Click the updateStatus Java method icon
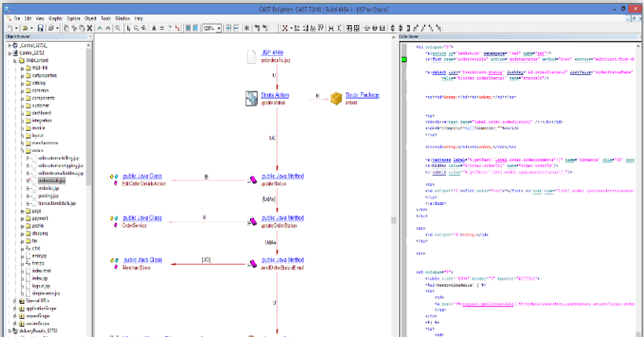This screenshot has height=337, width=644. click(253, 180)
